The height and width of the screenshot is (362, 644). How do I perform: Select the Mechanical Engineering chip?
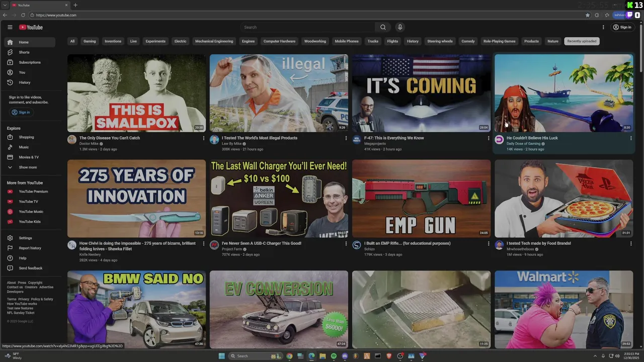point(214,41)
